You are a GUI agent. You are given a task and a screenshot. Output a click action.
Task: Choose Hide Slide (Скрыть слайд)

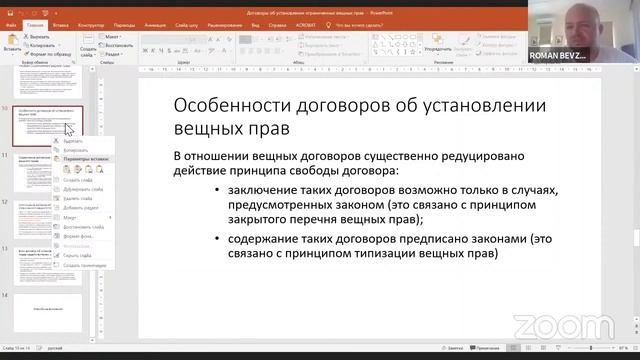(83, 256)
